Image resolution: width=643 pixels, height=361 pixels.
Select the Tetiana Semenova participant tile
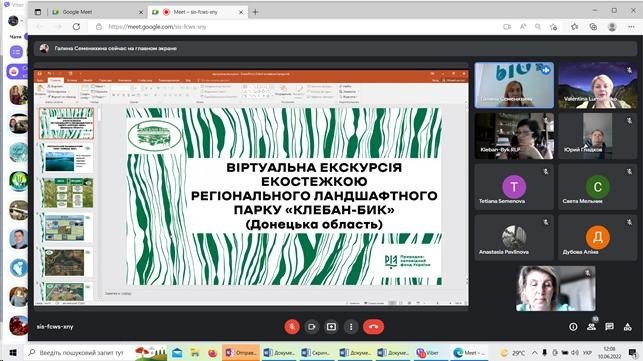pos(514,187)
